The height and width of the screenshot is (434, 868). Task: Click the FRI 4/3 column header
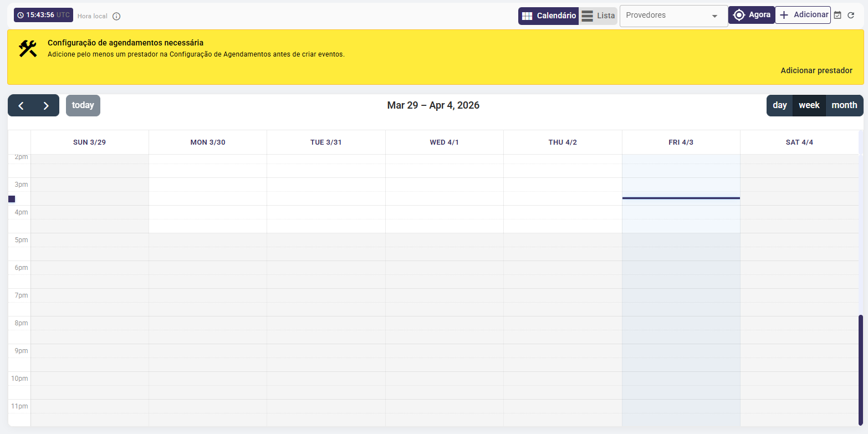coord(681,142)
